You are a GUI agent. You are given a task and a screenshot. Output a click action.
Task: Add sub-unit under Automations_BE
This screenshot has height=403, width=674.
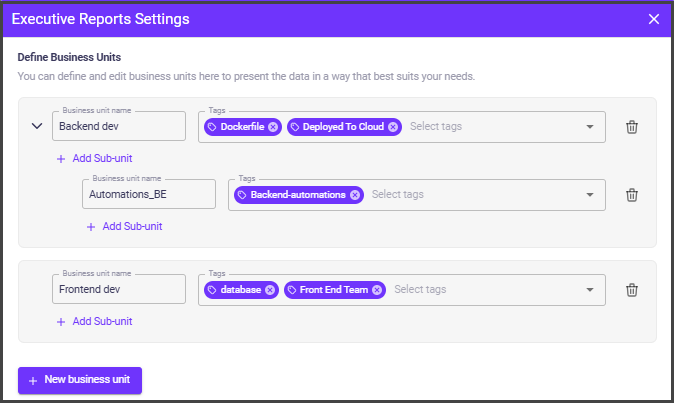pyautogui.click(x=124, y=226)
